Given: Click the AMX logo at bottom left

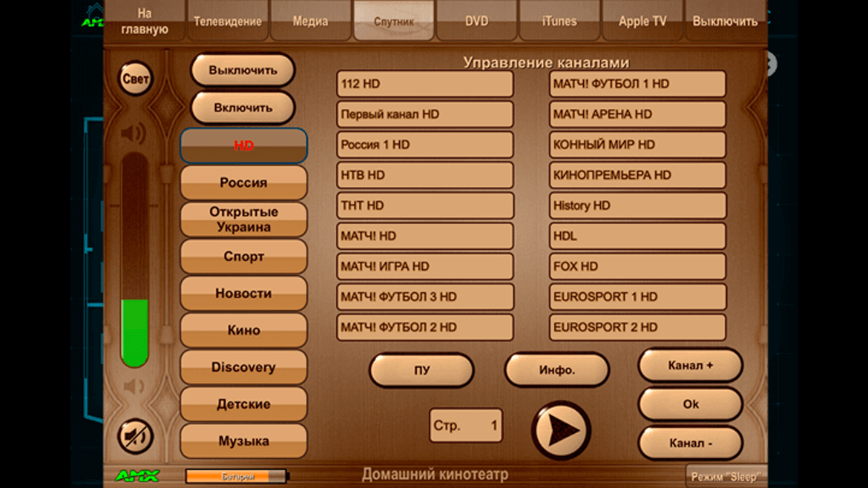Looking at the screenshot, I should [x=137, y=475].
